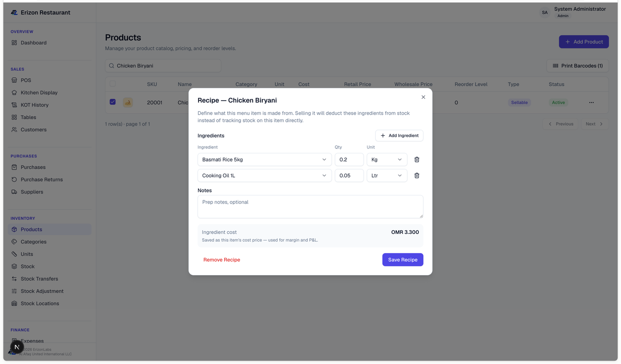Select Stock in the sidebar
621x364 pixels.
tap(50, 267)
